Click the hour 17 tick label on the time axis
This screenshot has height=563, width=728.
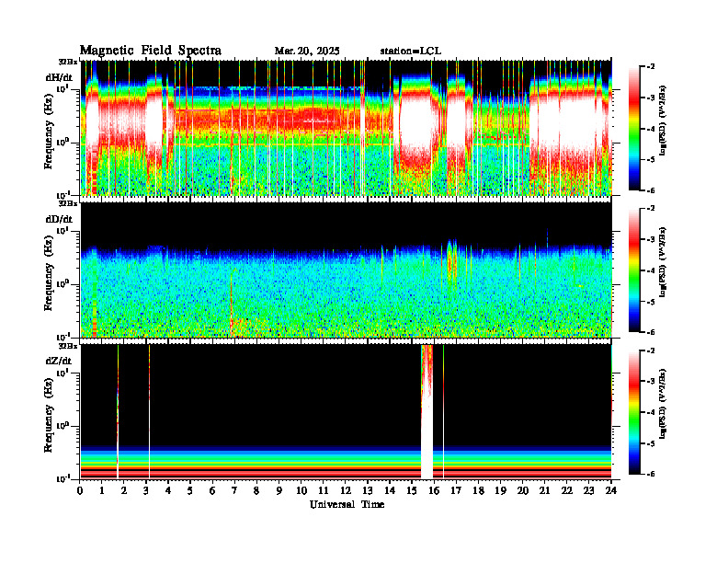pos(457,491)
